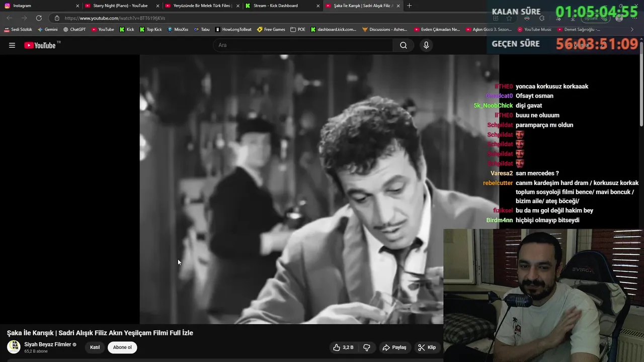Open the Discussions - Ashes bookmark
This screenshot has width=644, height=362.
tap(385, 30)
